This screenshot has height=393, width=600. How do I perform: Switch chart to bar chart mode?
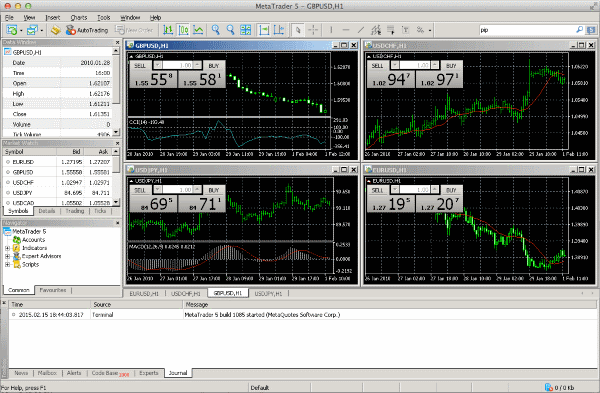(x=168, y=30)
